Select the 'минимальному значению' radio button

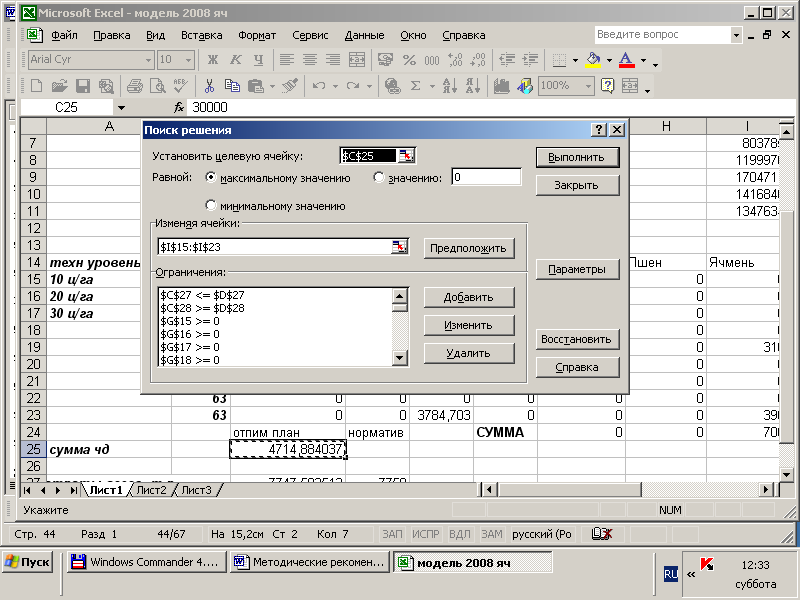click(x=211, y=205)
